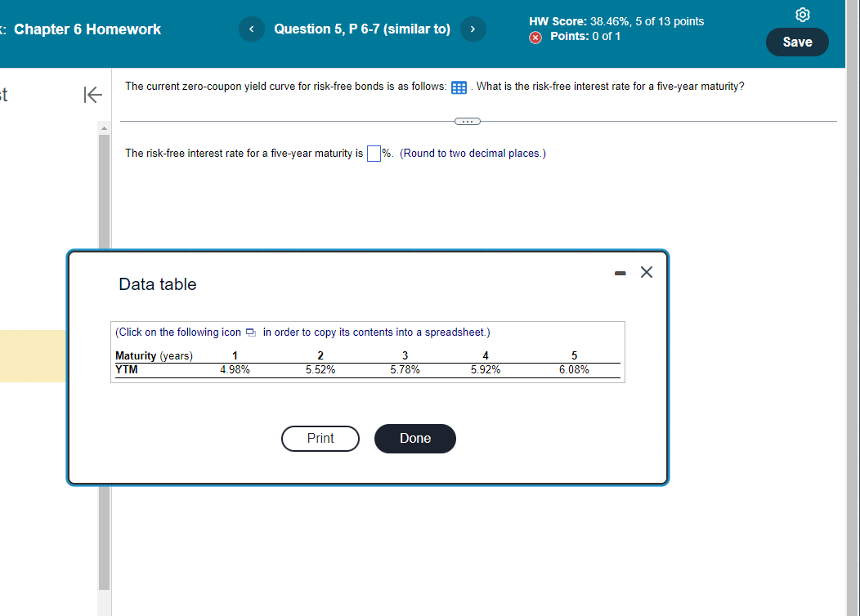Screen dimensions: 860x616
Task: Select the Question 5, P 6-7 header
Action: tap(362, 29)
